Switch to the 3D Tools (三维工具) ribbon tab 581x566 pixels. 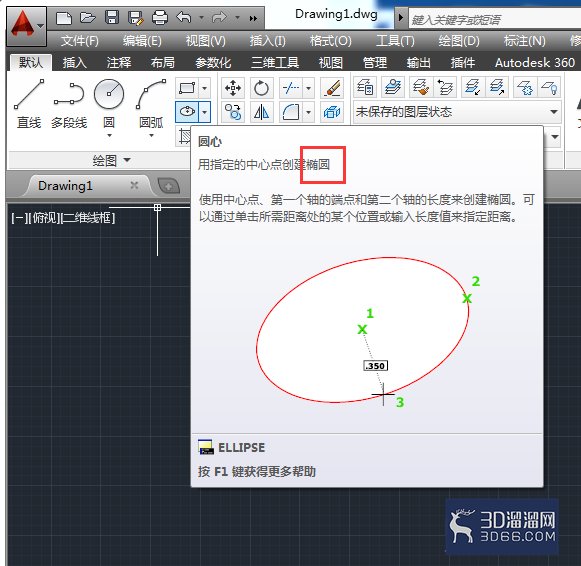tap(275, 63)
